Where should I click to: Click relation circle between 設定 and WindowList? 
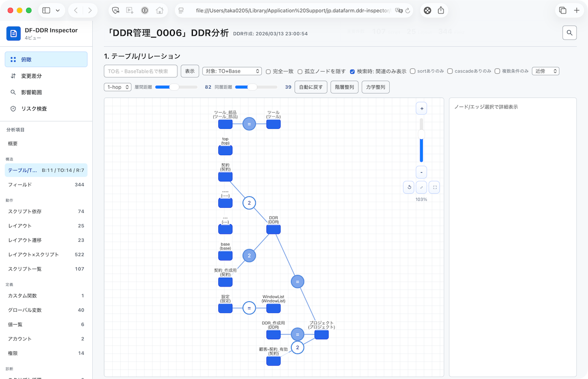pyautogui.click(x=249, y=308)
